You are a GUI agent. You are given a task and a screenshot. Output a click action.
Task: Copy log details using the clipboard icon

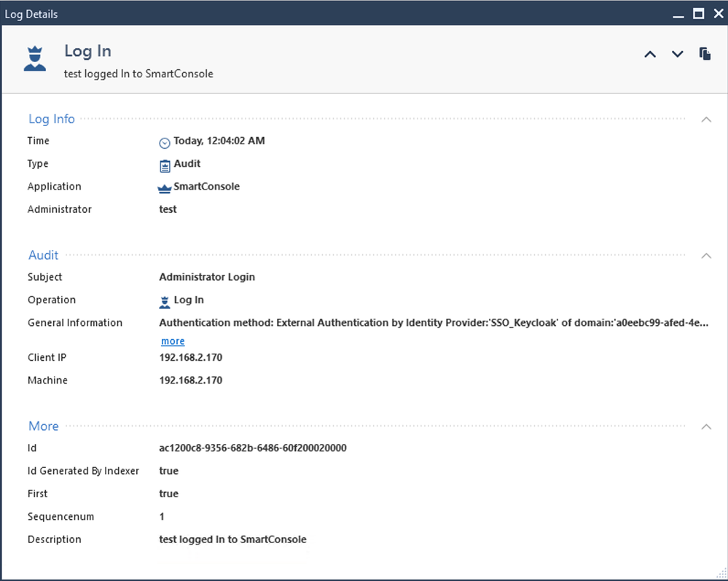click(x=705, y=54)
